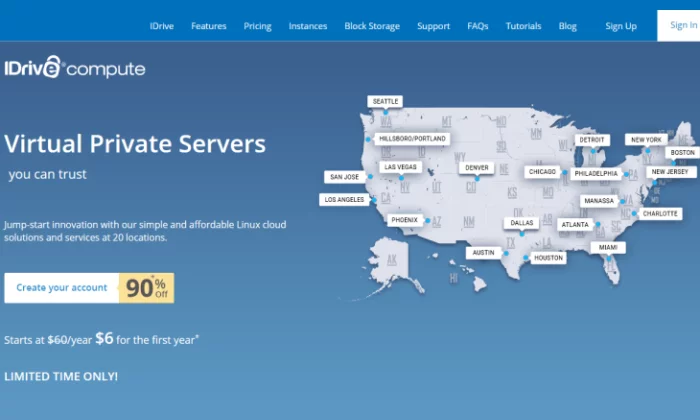Open the Tutorials link
The width and height of the screenshot is (700, 420).
click(x=523, y=26)
